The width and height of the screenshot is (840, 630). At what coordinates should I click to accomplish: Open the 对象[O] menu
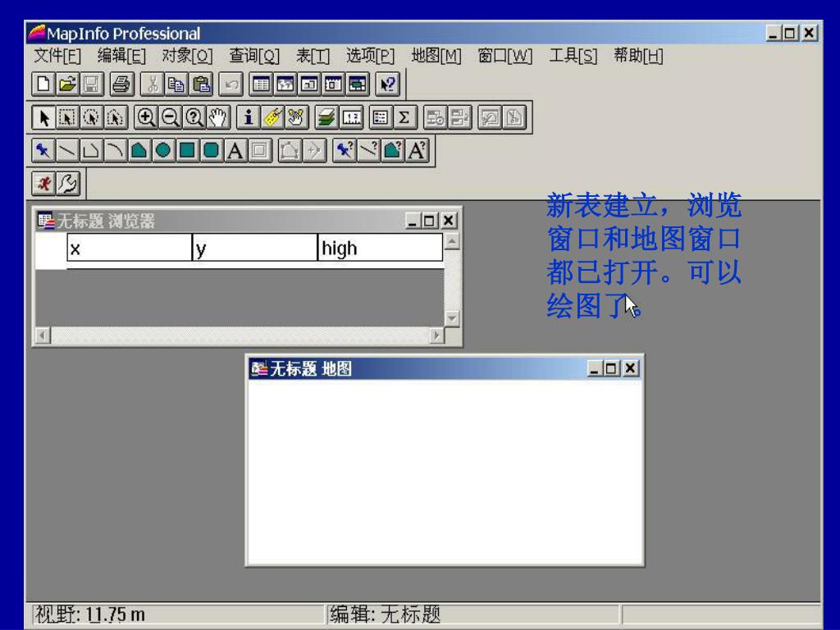point(188,56)
